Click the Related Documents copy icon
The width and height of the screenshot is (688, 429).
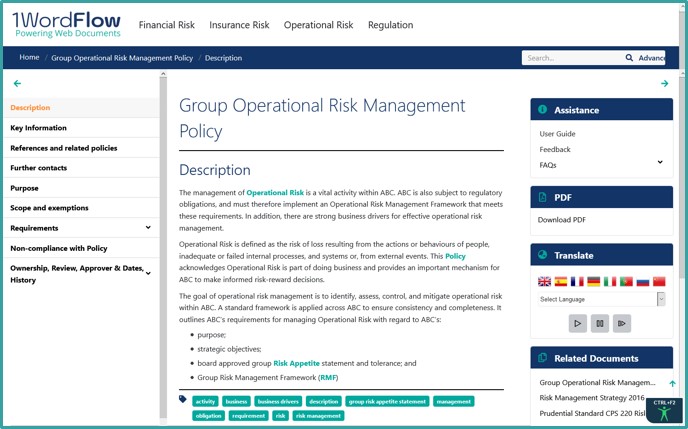click(542, 358)
